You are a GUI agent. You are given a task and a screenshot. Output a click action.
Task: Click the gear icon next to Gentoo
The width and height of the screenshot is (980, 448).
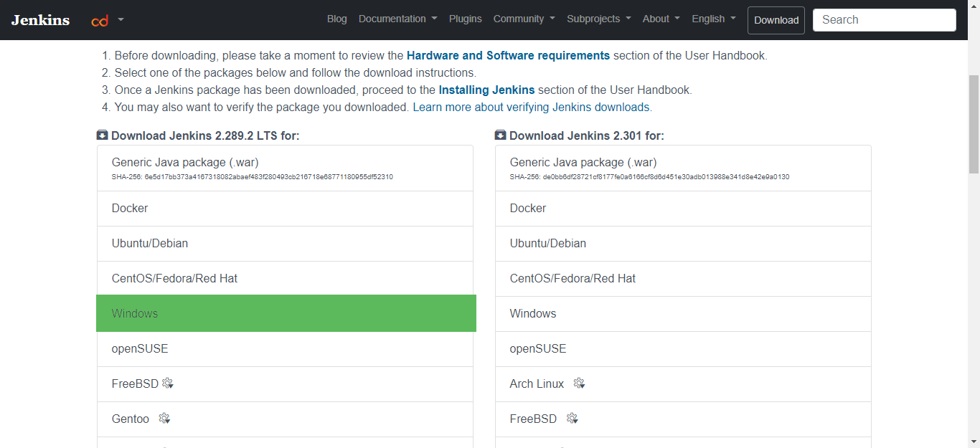tap(164, 419)
